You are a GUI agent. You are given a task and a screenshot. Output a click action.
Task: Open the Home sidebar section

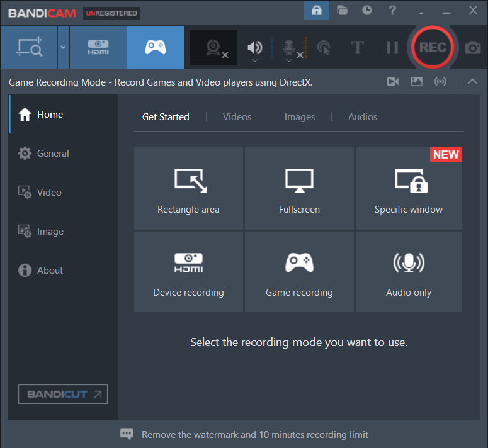coord(64,115)
